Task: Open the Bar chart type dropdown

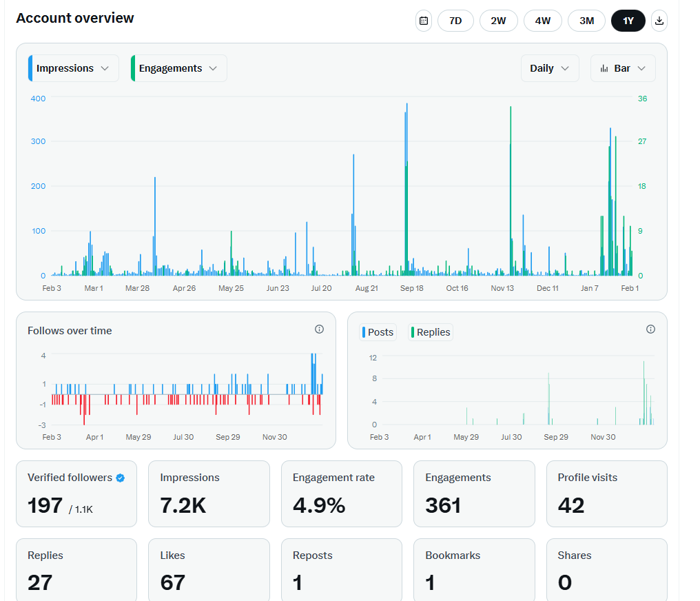Action: click(x=623, y=68)
